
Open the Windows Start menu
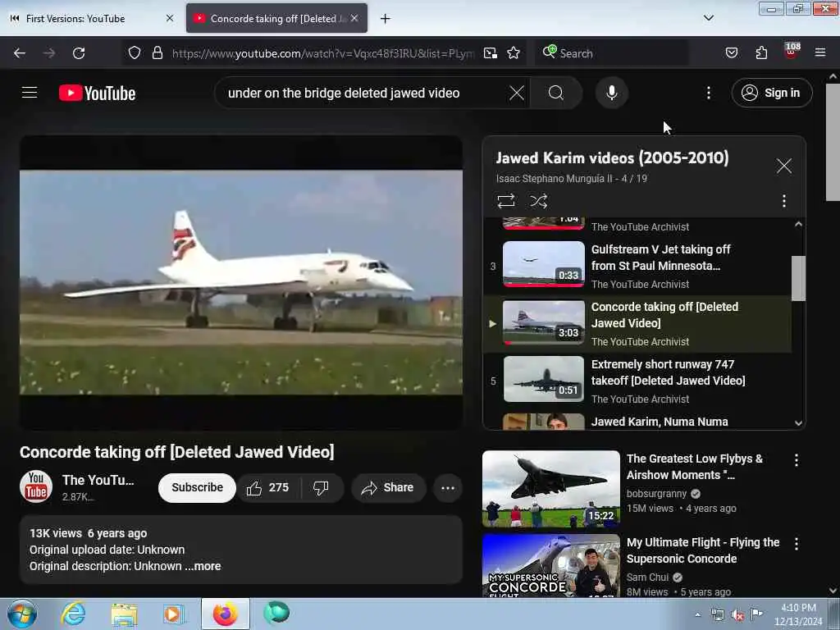click(22, 614)
